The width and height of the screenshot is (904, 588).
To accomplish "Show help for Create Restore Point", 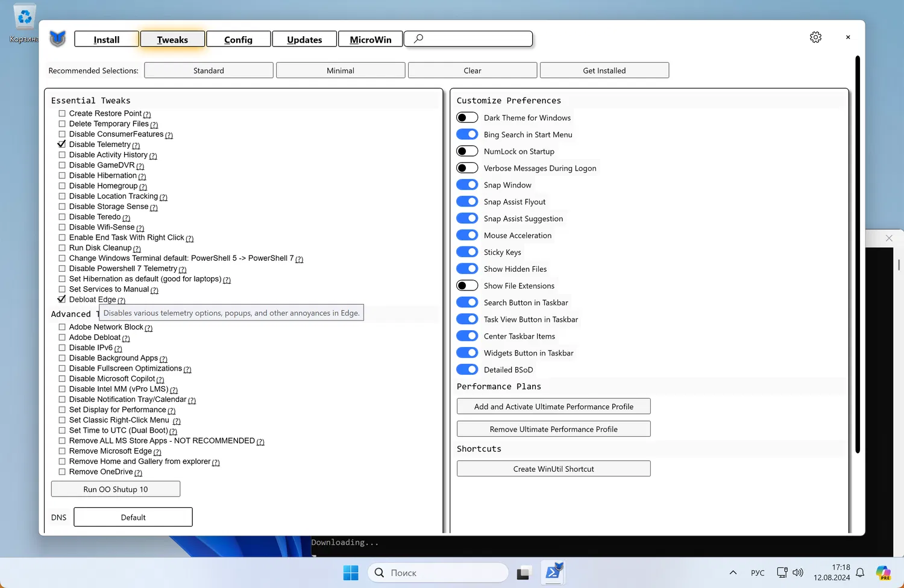I will (x=147, y=114).
